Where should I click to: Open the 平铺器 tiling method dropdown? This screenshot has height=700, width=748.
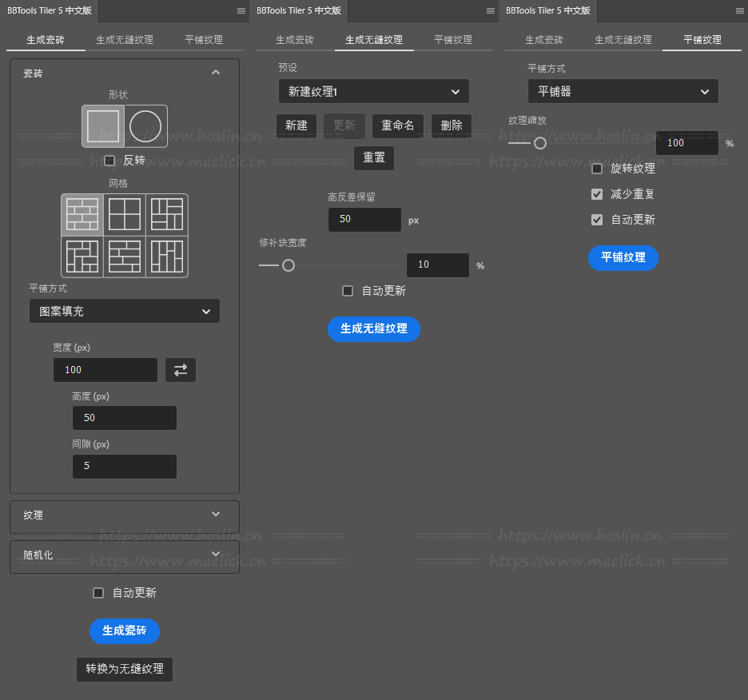(x=623, y=91)
